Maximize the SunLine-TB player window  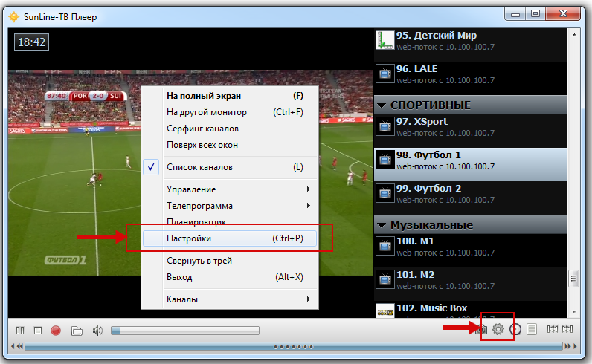pos(535,14)
